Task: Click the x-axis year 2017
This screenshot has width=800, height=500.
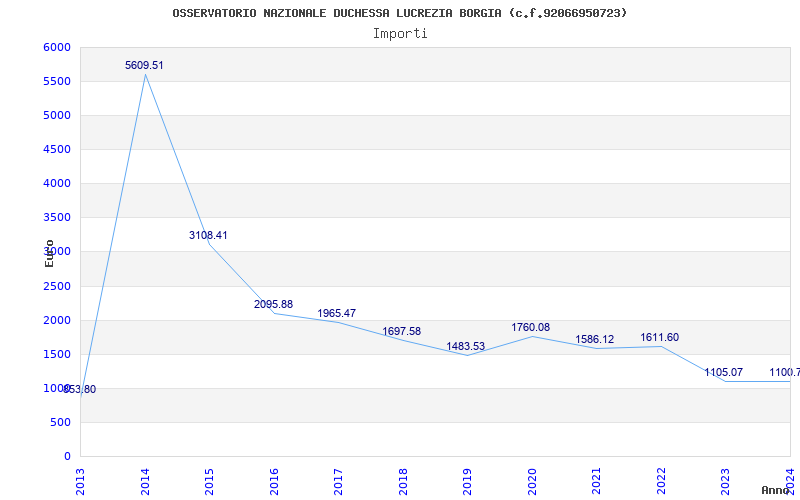Action: [x=338, y=482]
